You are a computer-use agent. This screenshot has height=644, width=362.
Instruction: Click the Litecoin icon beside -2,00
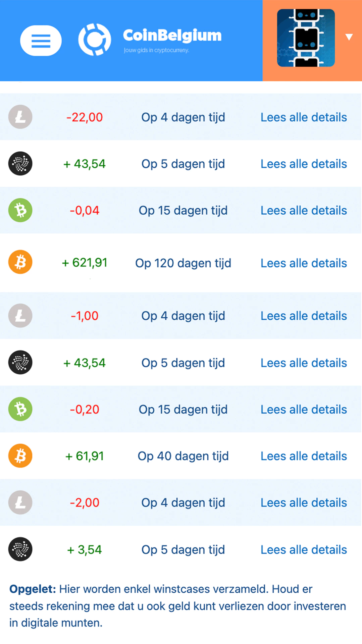point(20,502)
